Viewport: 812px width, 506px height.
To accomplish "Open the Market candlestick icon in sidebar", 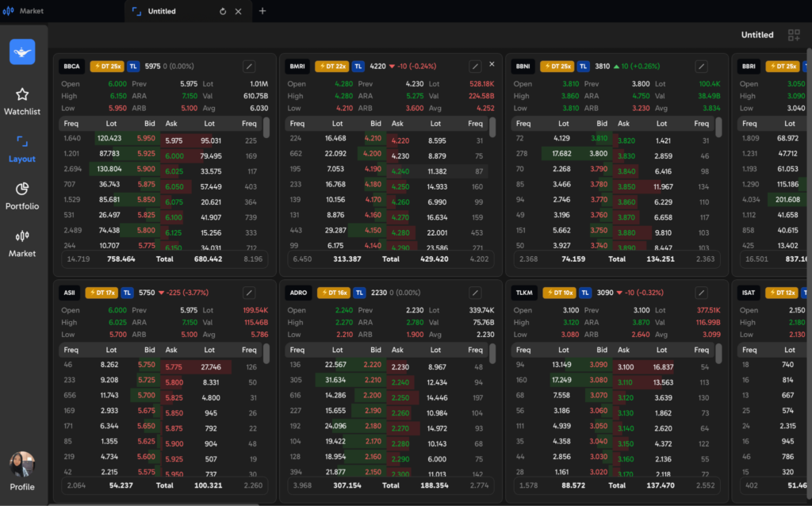I will [x=21, y=236].
